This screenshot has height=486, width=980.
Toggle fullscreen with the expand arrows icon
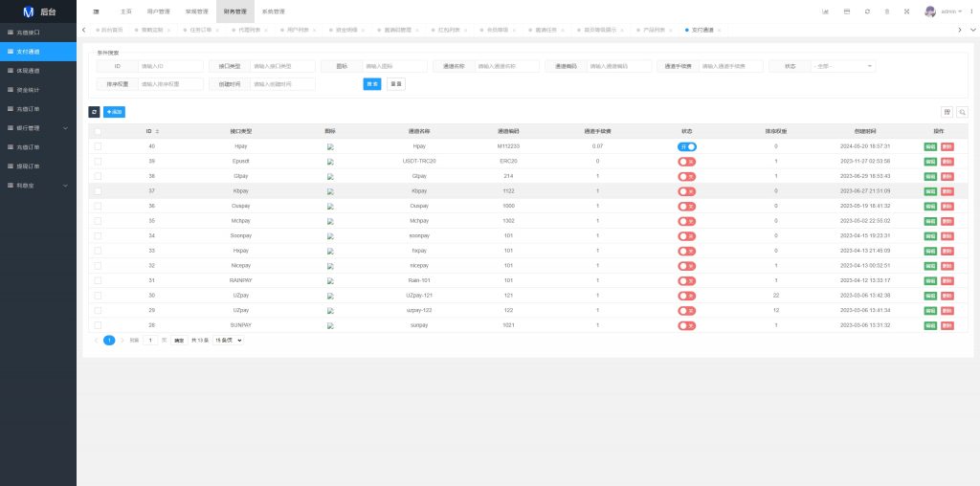point(907,11)
